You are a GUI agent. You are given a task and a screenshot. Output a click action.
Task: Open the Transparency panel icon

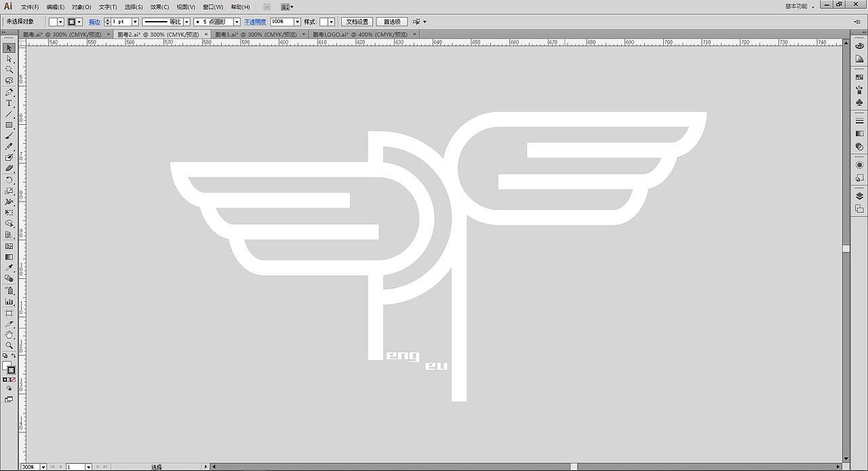pos(859,147)
